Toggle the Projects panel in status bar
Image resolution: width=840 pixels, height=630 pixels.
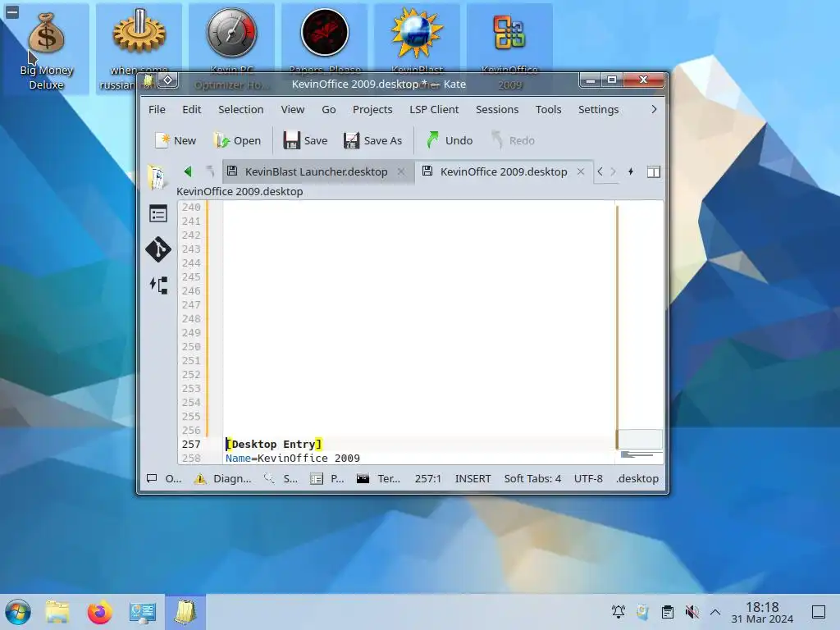(327, 478)
